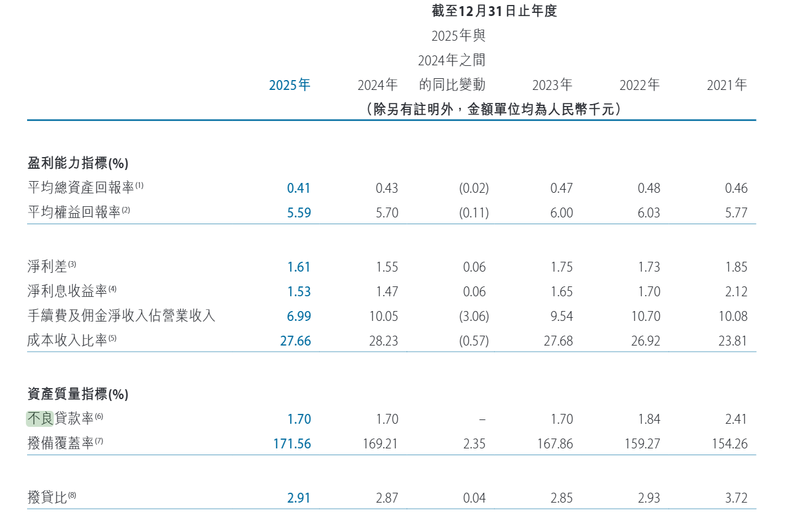
Task: Click the 資產質量指標(%) section heading
Action: tap(78, 394)
